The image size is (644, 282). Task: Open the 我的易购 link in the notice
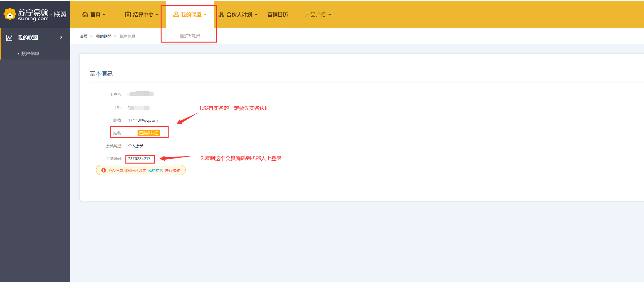[155, 170]
